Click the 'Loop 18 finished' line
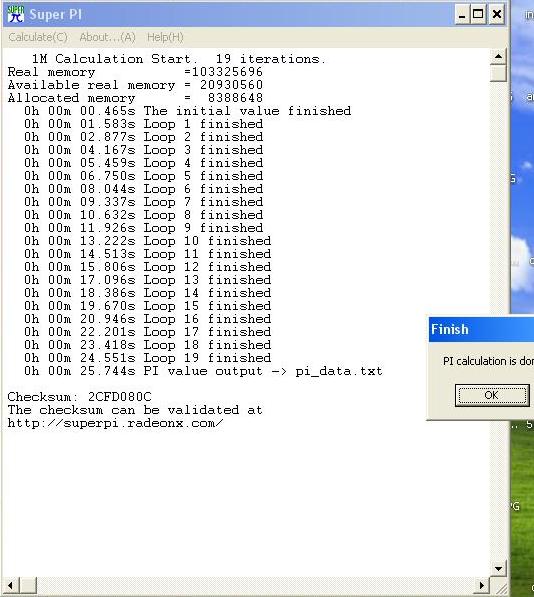 coord(147,345)
